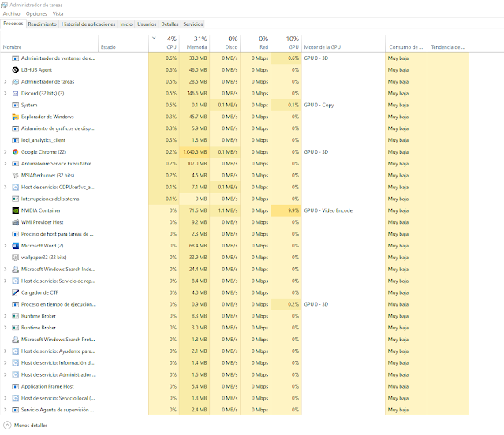The width and height of the screenshot is (504, 435).
Task: Switch to the Servicios tab
Action: 193,24
